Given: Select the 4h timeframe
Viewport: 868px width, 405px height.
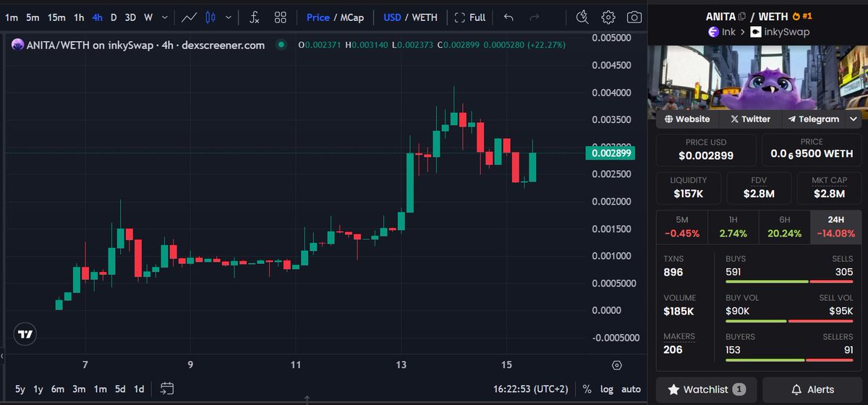Looking at the screenshot, I should coord(97,17).
